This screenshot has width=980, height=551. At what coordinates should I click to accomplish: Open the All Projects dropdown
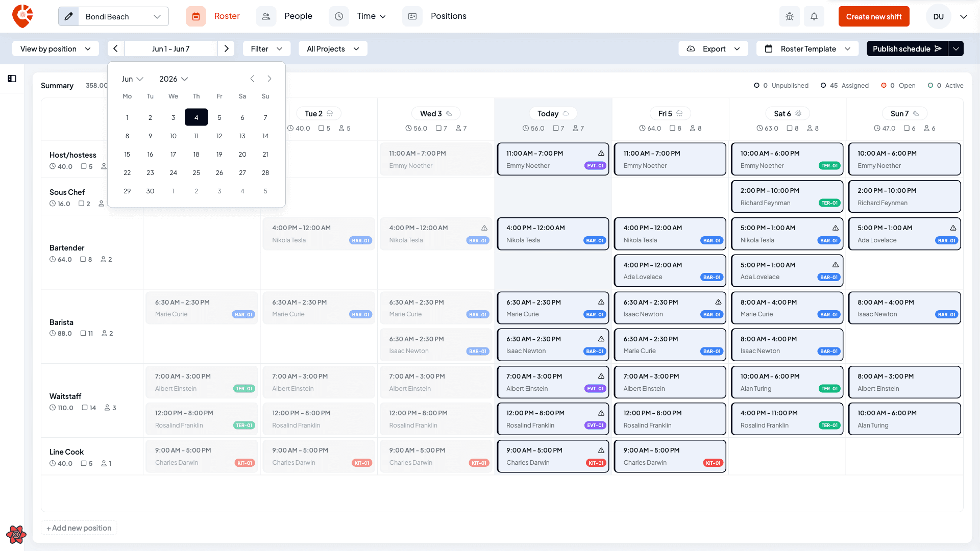tap(333, 48)
